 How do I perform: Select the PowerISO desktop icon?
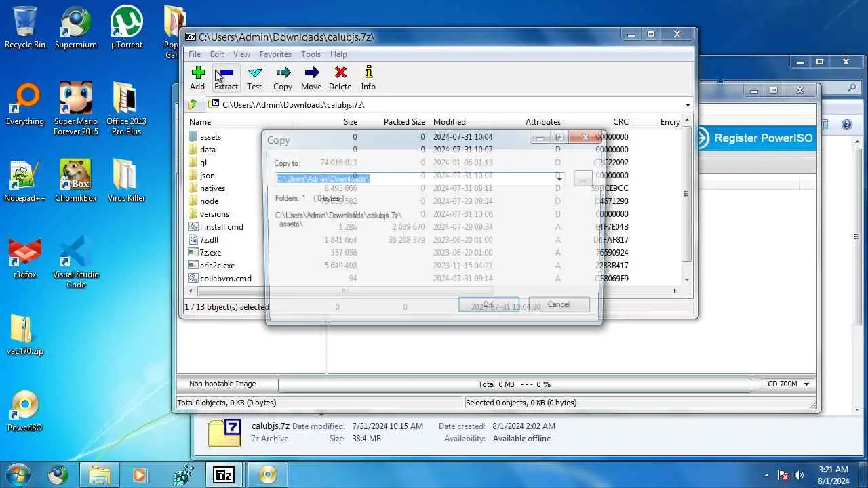coord(25,411)
